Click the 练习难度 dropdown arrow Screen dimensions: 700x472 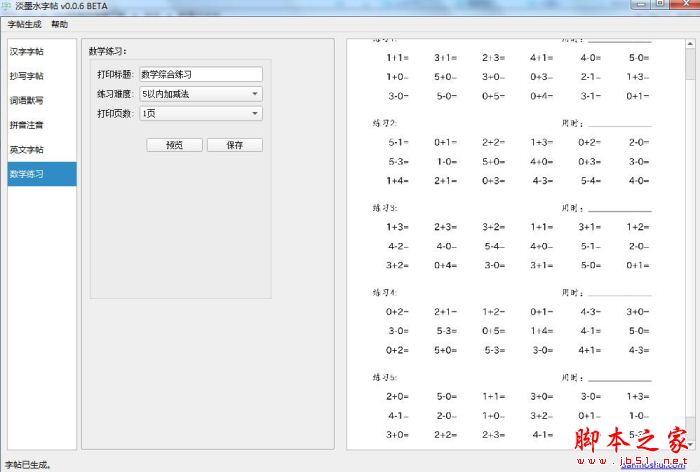tap(255, 94)
